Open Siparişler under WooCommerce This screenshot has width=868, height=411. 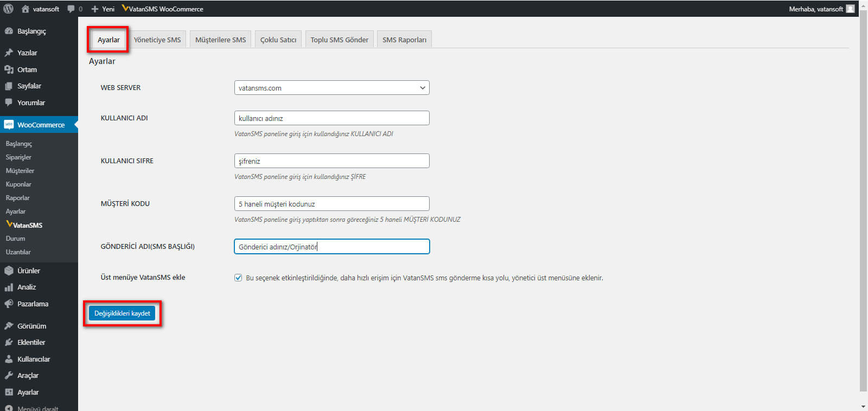tap(18, 157)
